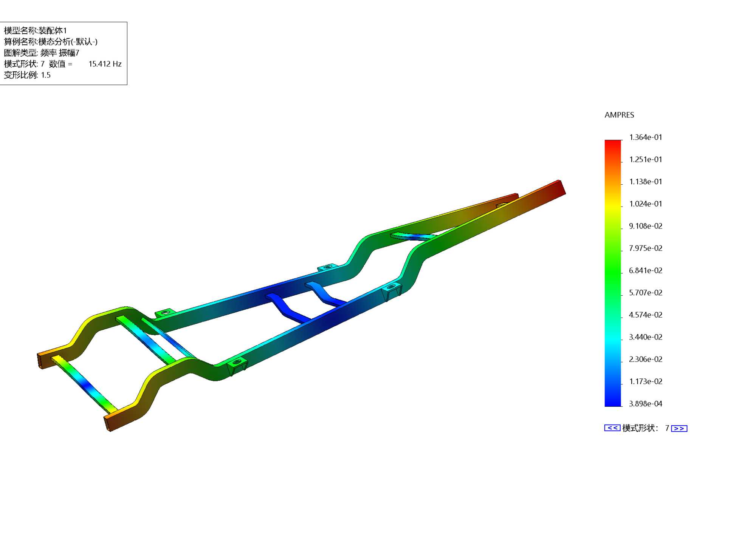The height and width of the screenshot is (534, 756).
Task: Click the mode shape number 7 in legend
Action: click(667, 428)
